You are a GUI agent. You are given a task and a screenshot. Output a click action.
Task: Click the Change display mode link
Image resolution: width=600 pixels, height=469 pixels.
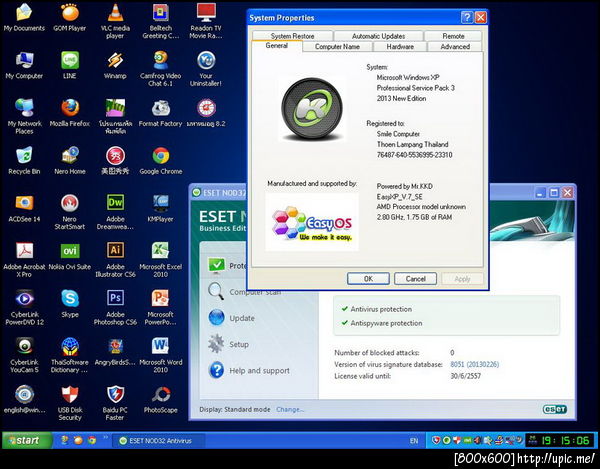(x=290, y=409)
